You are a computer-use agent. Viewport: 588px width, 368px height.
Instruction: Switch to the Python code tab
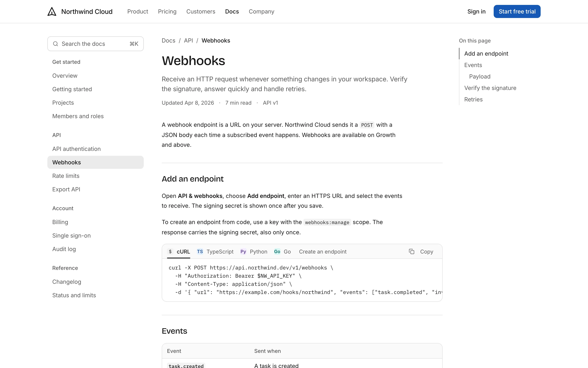254,251
